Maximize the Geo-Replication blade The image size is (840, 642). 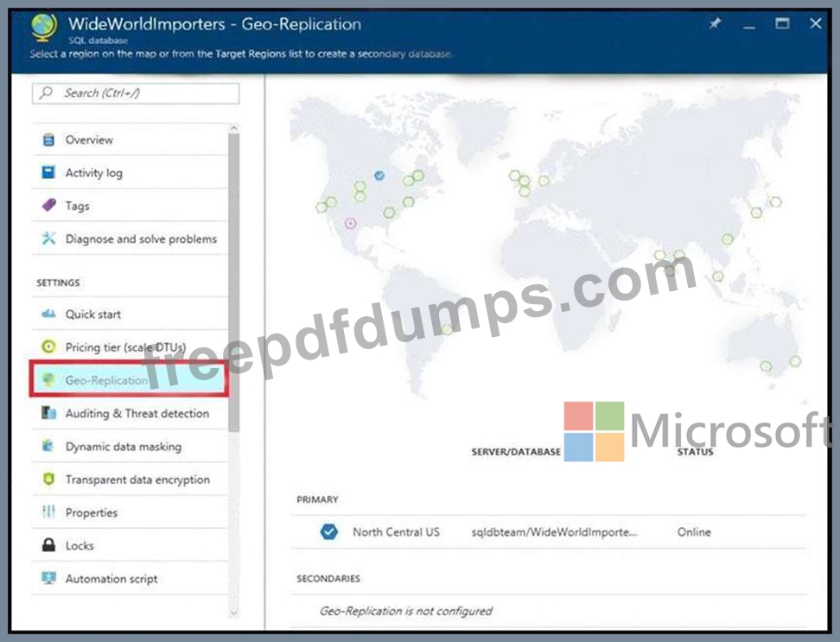(x=782, y=23)
